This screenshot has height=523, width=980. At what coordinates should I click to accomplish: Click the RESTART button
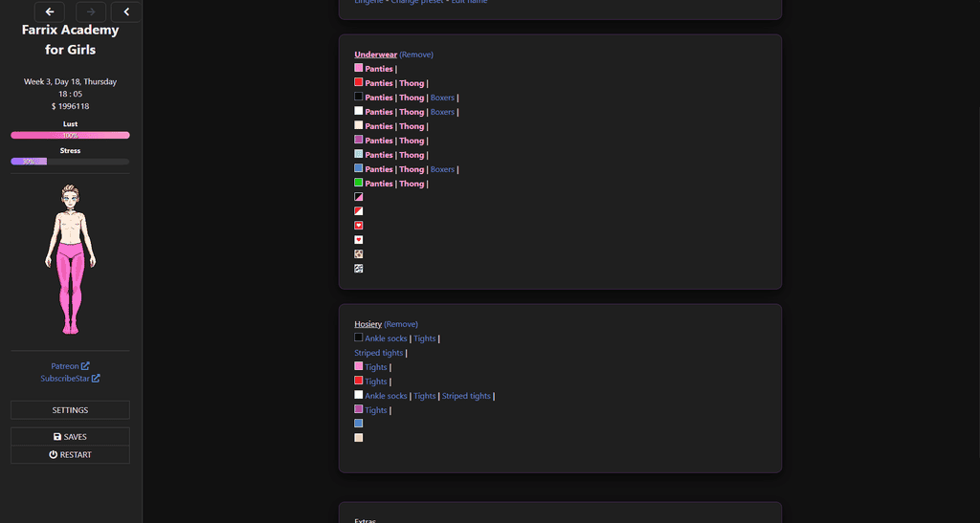point(70,454)
